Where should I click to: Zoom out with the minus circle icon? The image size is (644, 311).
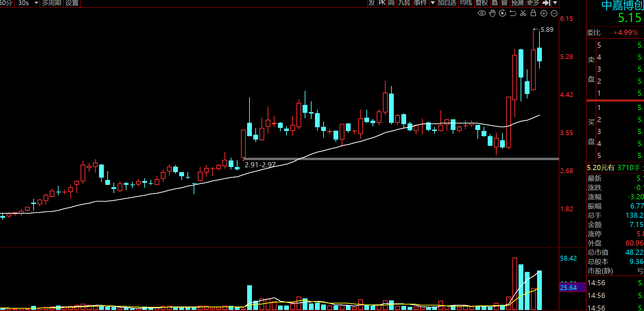(x=554, y=13)
